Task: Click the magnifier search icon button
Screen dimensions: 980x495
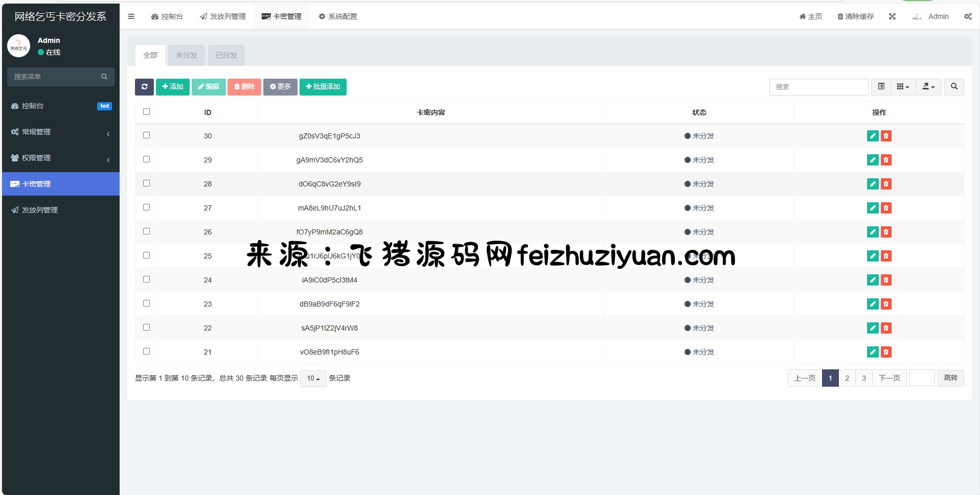Action: click(x=954, y=87)
